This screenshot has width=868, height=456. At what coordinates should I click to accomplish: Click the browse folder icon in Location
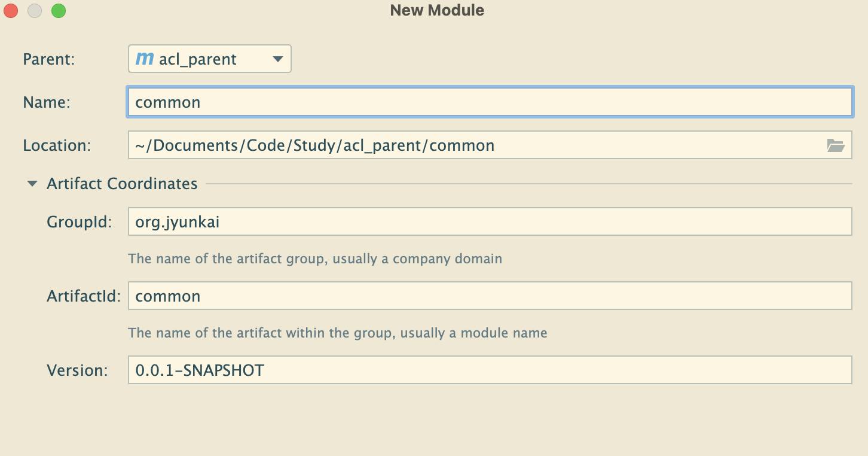click(835, 145)
